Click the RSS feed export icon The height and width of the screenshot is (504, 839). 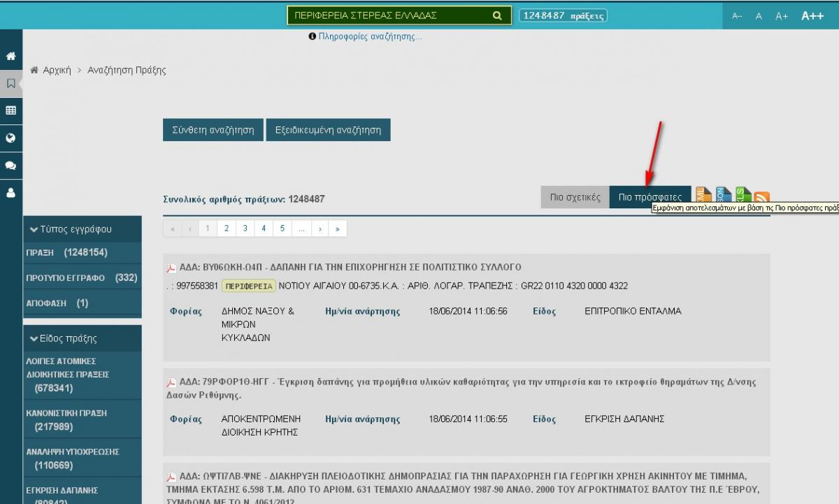pos(761,199)
